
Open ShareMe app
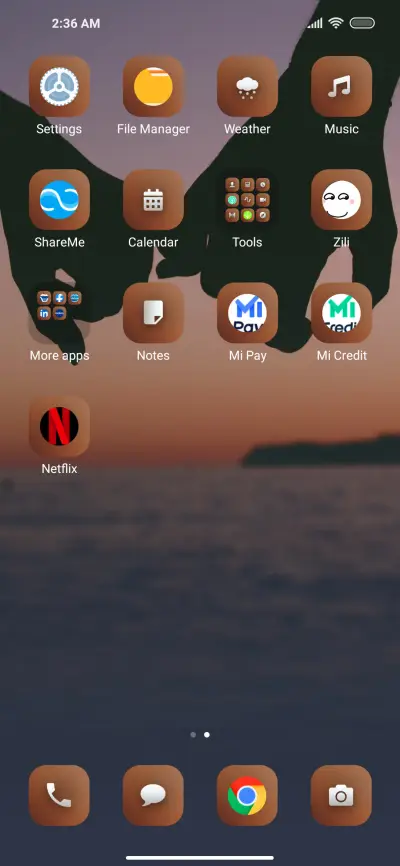tap(59, 200)
